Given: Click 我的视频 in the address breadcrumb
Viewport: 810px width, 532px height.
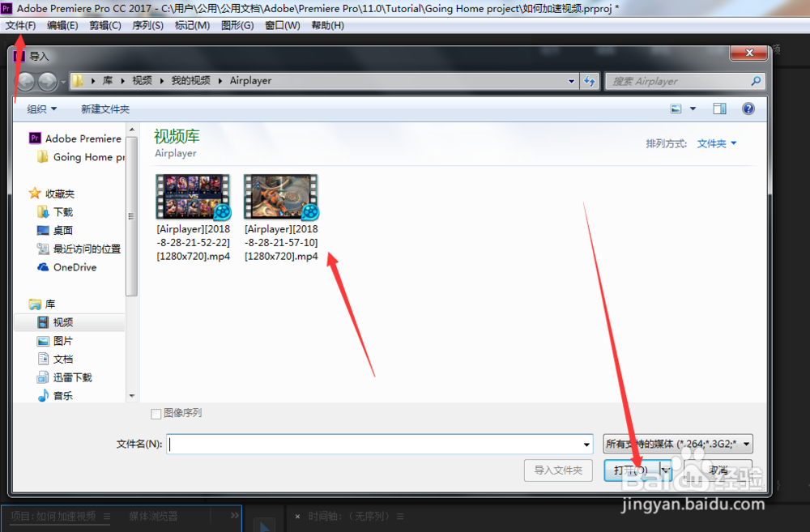Looking at the screenshot, I should tap(190, 81).
